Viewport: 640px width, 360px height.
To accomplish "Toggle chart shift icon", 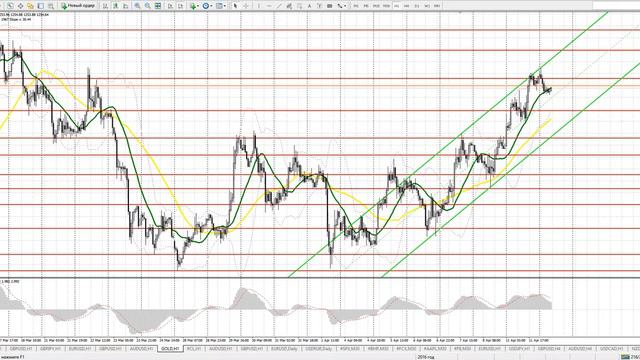I will pos(180,6).
